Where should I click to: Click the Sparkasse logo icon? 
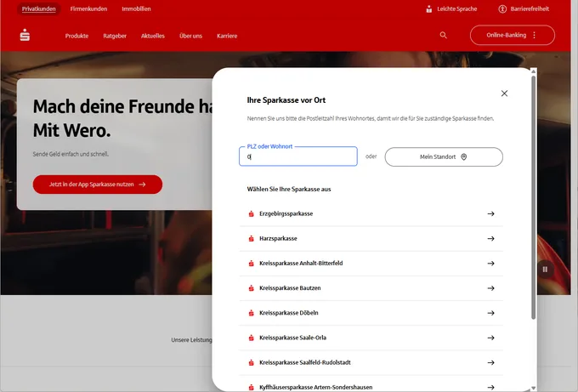25,35
